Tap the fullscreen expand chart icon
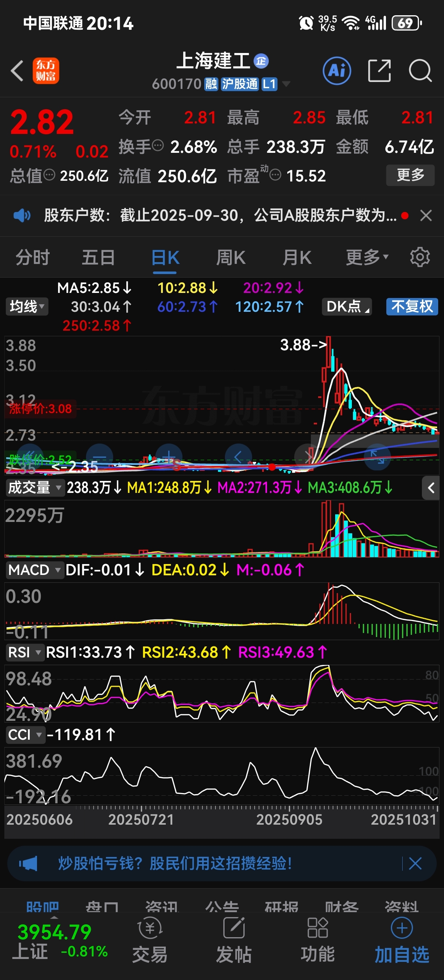The image size is (444, 980). click(378, 457)
